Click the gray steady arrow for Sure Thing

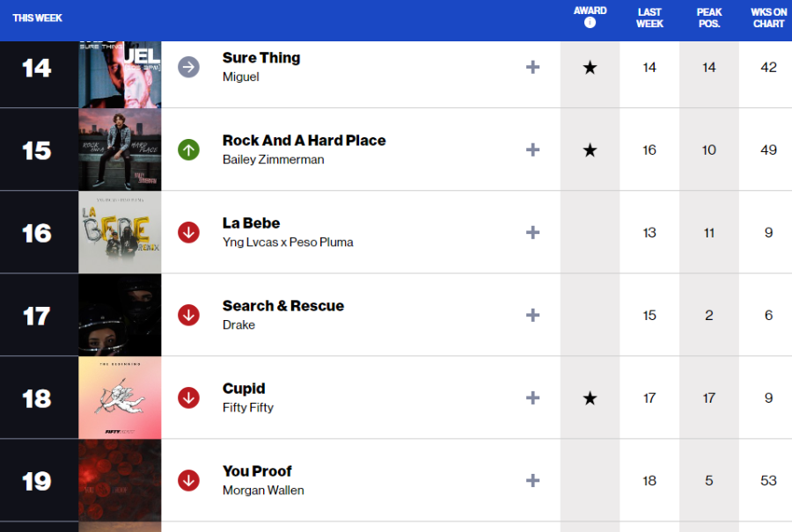pyautogui.click(x=188, y=67)
